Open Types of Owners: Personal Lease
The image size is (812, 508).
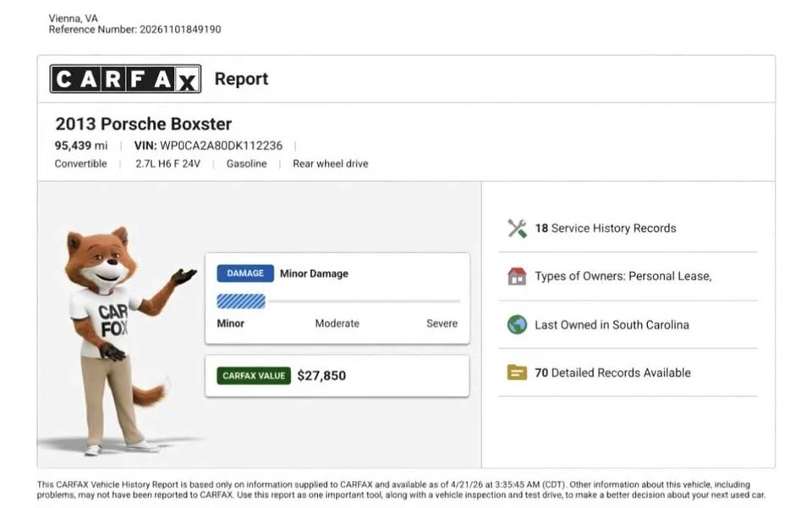[623, 276]
